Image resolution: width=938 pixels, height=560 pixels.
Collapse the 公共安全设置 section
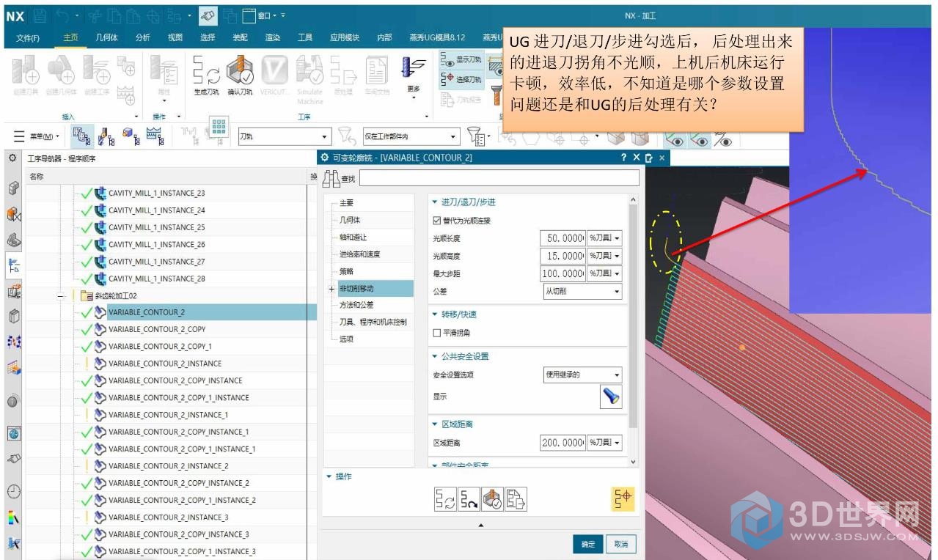435,356
